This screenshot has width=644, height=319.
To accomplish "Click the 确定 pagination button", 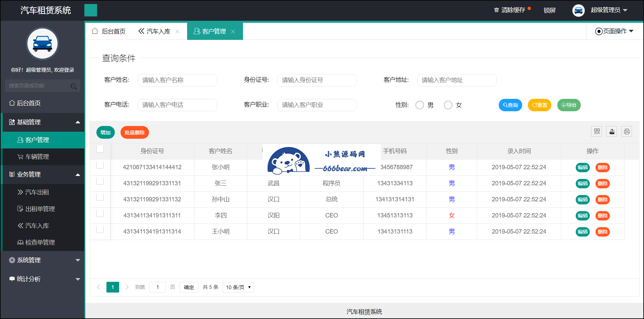I will click(189, 287).
